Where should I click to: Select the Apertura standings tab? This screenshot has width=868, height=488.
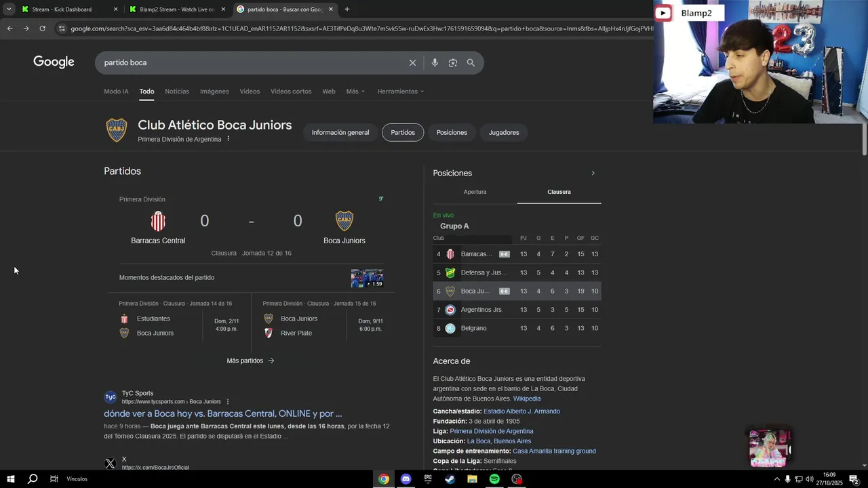coord(475,192)
